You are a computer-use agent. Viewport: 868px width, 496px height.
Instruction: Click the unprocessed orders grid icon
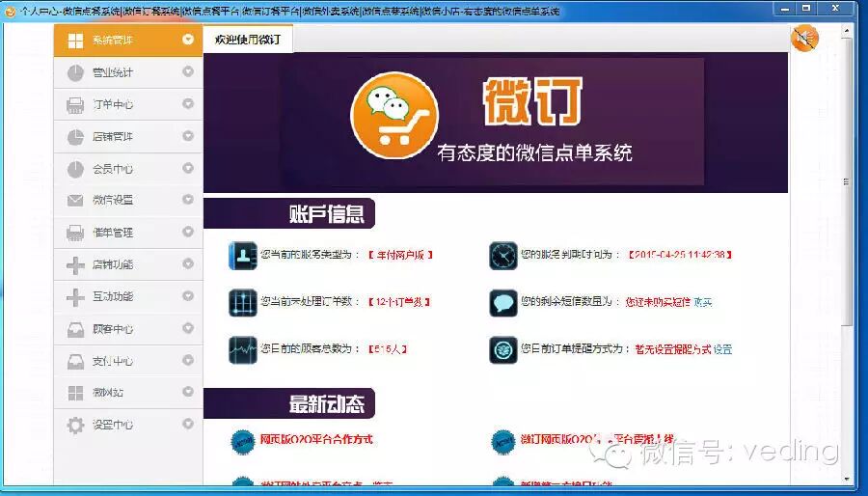click(242, 302)
